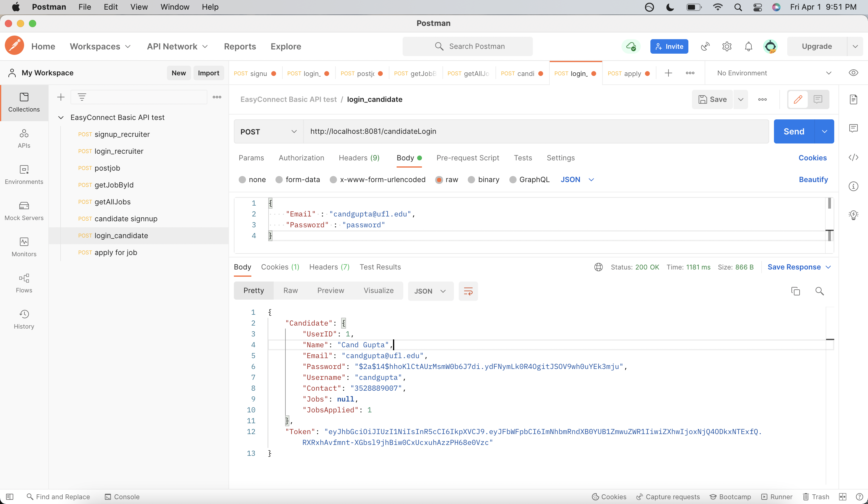
Task: Collapse EasyConnect Basic API test collection
Action: (x=61, y=118)
